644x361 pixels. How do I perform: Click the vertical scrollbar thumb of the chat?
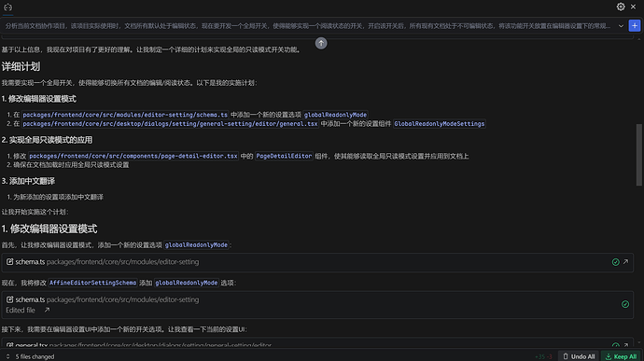[638, 155]
